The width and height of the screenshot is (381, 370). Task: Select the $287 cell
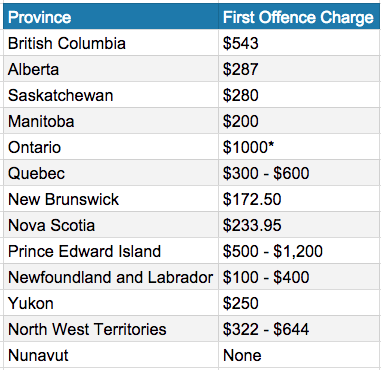[x=300, y=69]
